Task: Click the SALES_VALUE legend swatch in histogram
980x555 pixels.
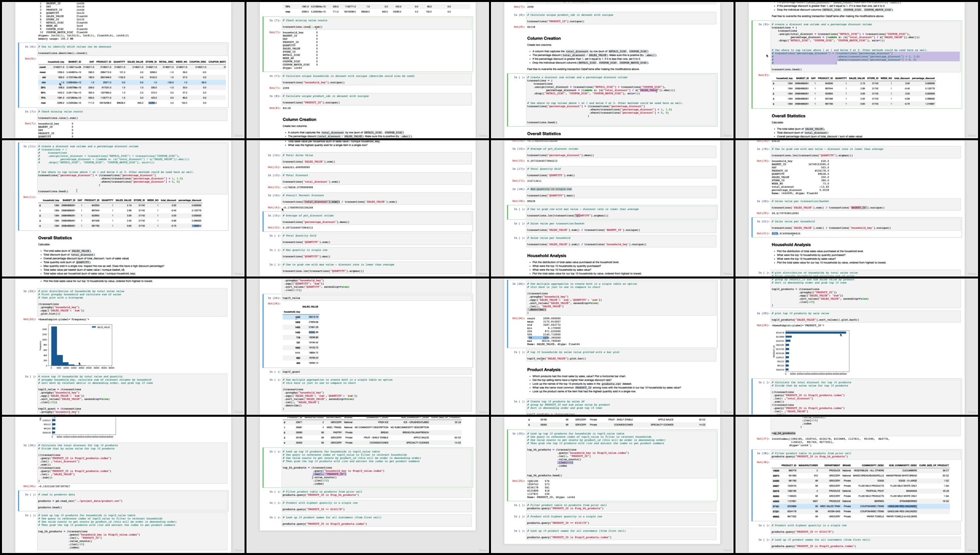Action: [x=94, y=327]
